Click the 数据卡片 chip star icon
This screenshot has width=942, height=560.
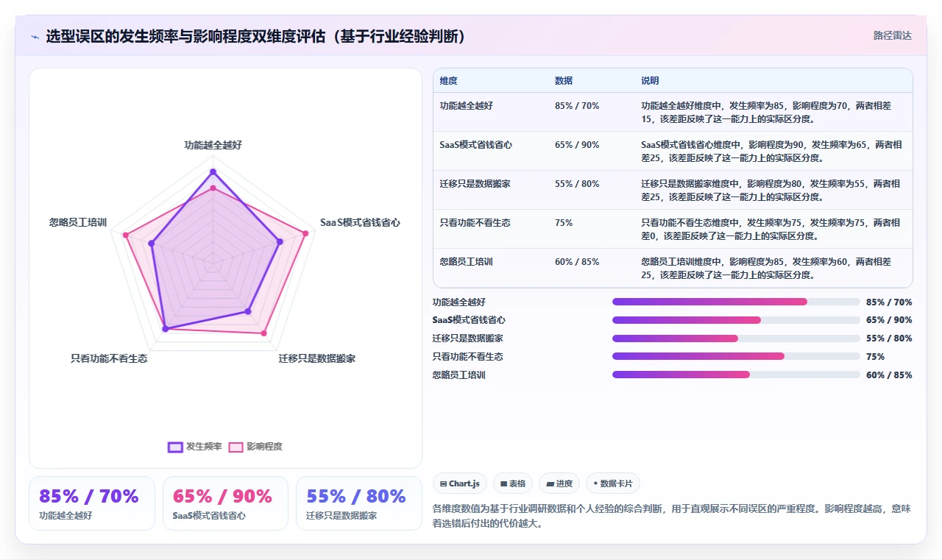[595, 483]
